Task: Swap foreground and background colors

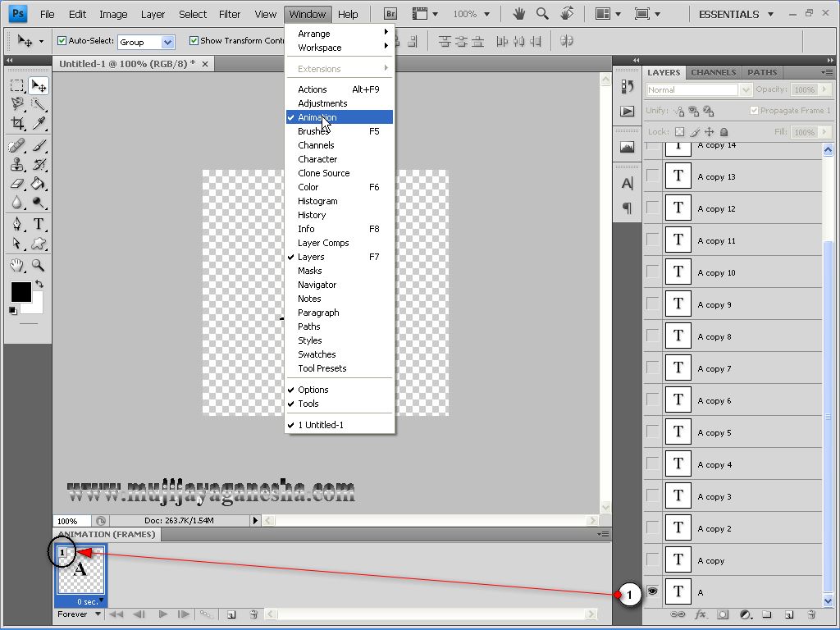Action: (39, 284)
